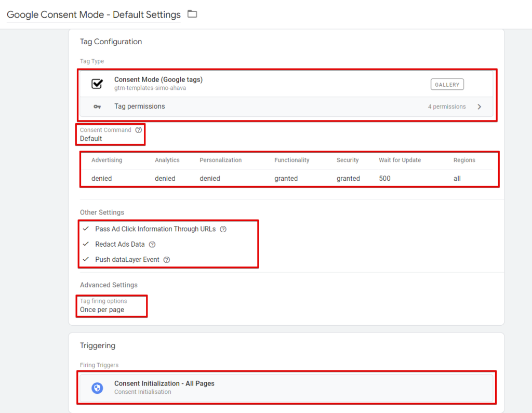This screenshot has height=413, width=532.
Task: Open help icon for Push dataLayer Event
Action: [167, 260]
